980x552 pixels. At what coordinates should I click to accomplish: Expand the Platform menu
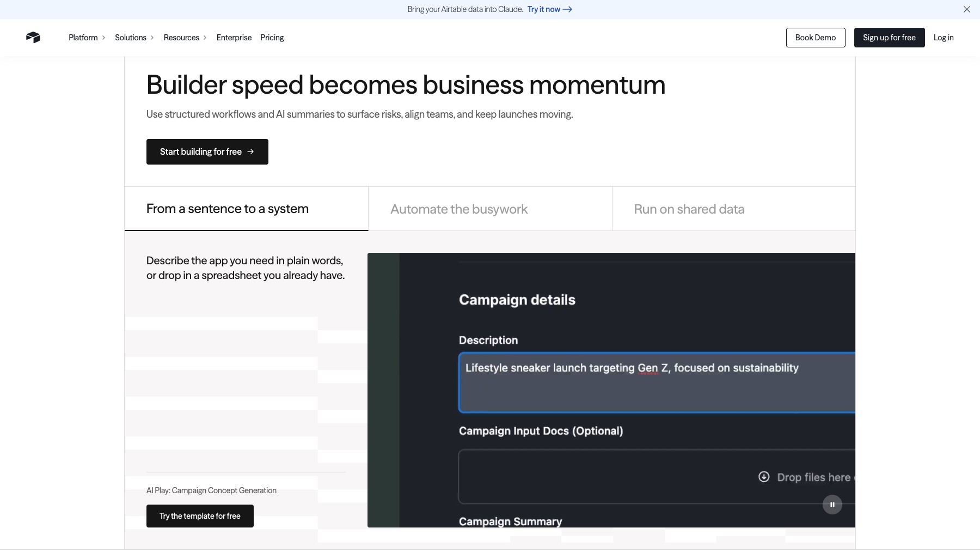(87, 38)
